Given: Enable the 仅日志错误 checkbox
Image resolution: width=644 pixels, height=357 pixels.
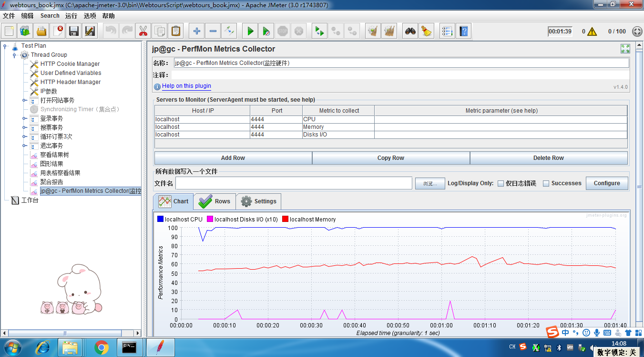Looking at the screenshot, I should [x=501, y=183].
